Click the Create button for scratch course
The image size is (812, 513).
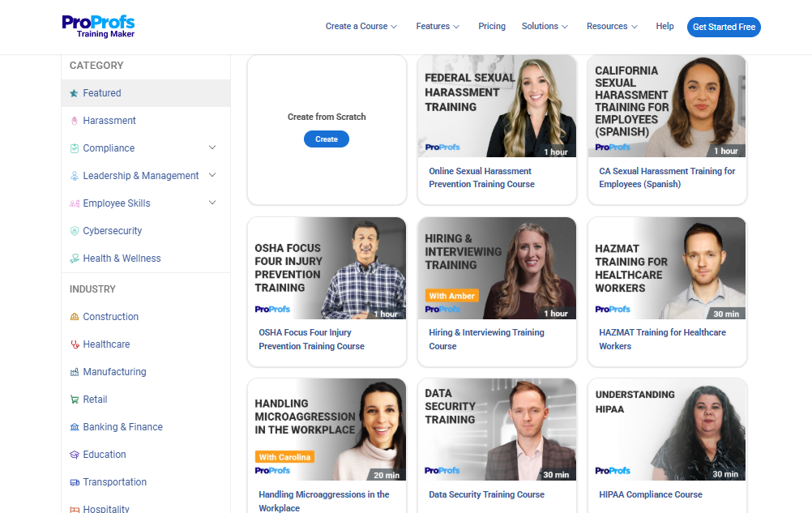pos(327,139)
